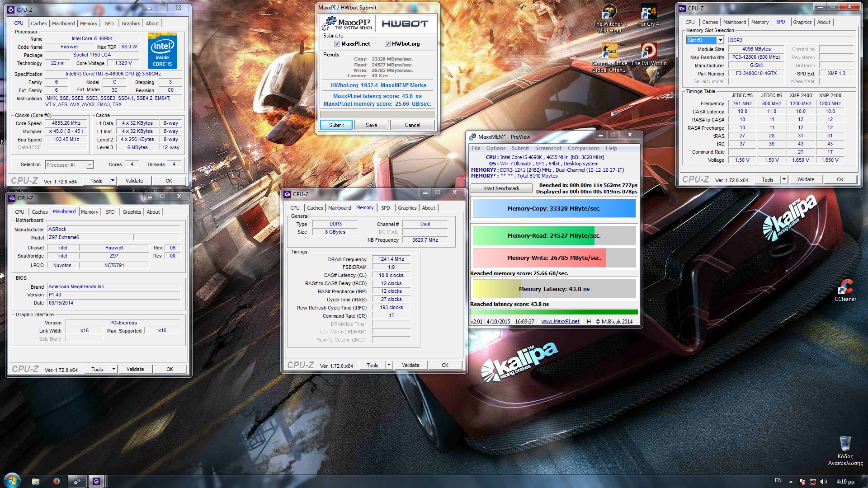This screenshot has width=868, height=488.
Task: Click the Memory-Latency 43.8 ns bar
Action: pyautogui.click(x=554, y=289)
